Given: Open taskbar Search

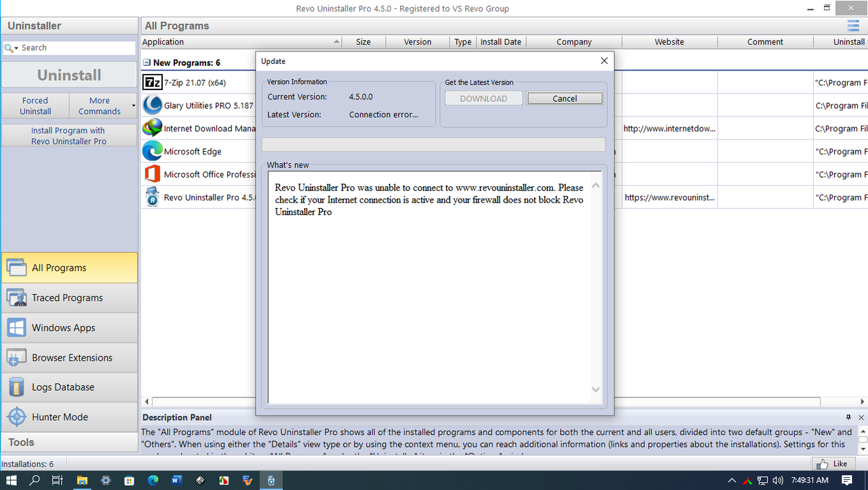Looking at the screenshot, I should pyautogui.click(x=35, y=481).
